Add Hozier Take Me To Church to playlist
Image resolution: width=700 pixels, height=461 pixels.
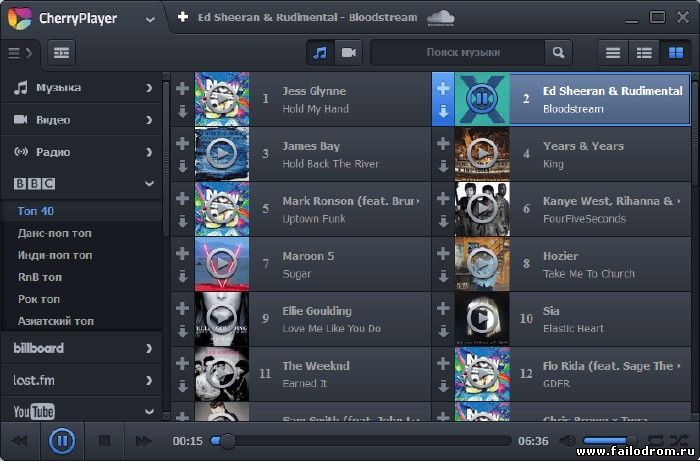443,253
